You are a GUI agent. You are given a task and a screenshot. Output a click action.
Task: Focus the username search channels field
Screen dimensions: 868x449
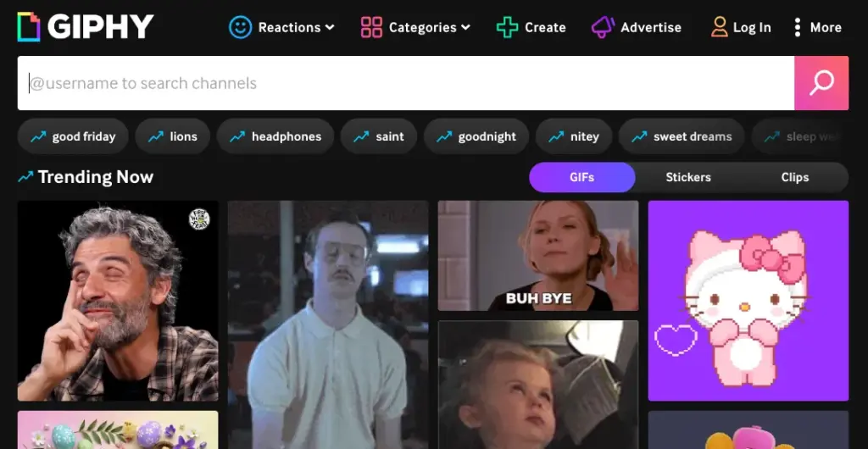pos(406,83)
